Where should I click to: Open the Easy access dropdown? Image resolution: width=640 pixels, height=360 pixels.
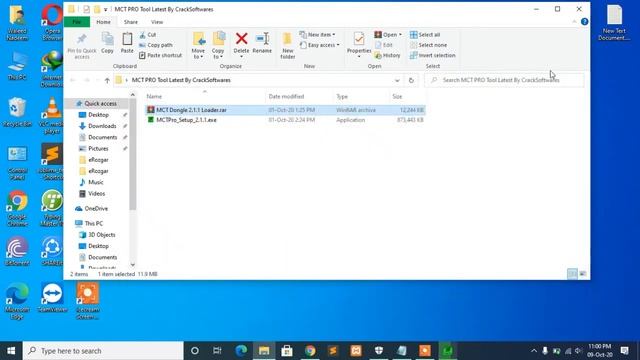click(x=320, y=45)
